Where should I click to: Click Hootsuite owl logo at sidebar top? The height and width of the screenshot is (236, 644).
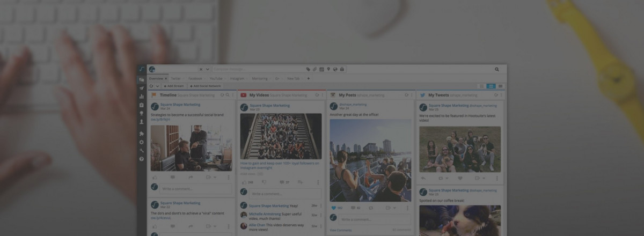coord(142,69)
